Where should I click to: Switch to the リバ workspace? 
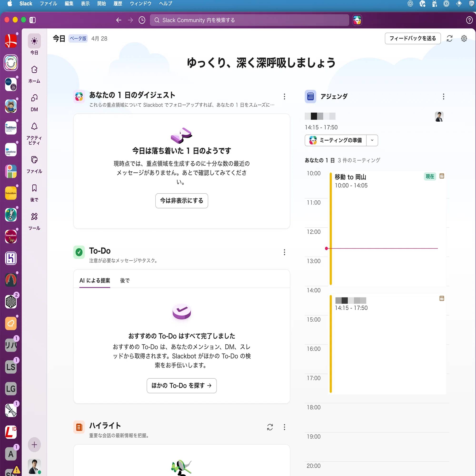point(11,345)
